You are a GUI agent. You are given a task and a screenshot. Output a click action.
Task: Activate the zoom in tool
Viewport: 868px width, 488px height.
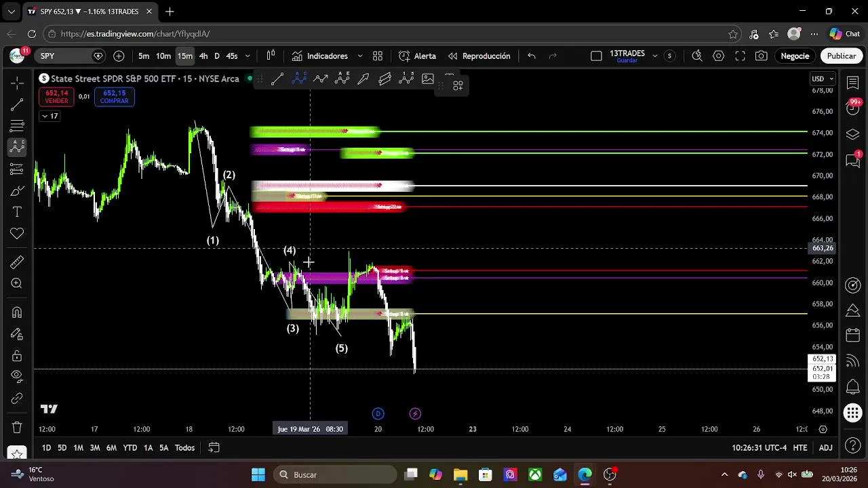pos(17,284)
